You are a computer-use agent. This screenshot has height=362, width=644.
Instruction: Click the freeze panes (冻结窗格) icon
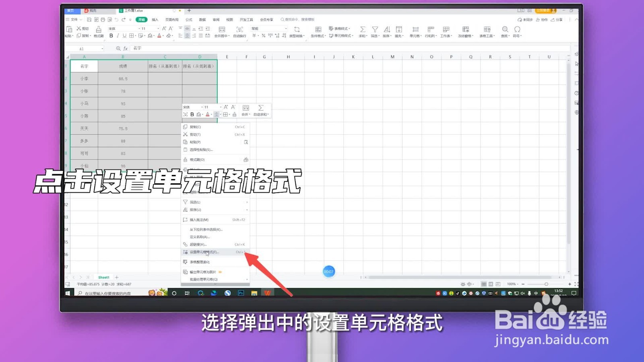pos(466,29)
